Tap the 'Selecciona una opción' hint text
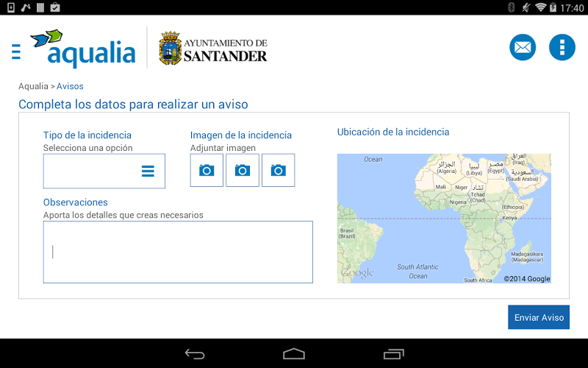588x368 pixels. (x=87, y=148)
